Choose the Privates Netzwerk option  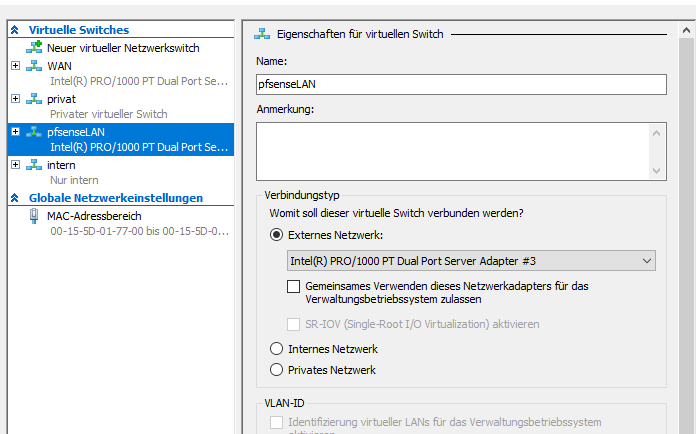click(277, 370)
